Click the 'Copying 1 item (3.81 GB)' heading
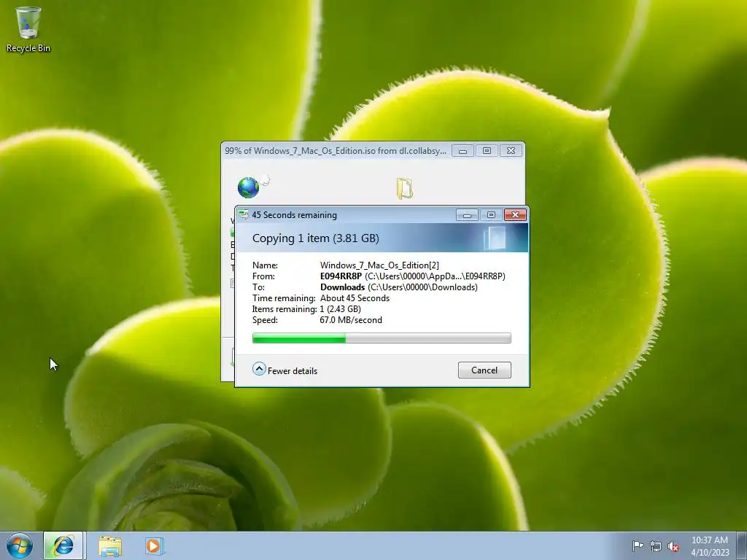 [x=315, y=238]
